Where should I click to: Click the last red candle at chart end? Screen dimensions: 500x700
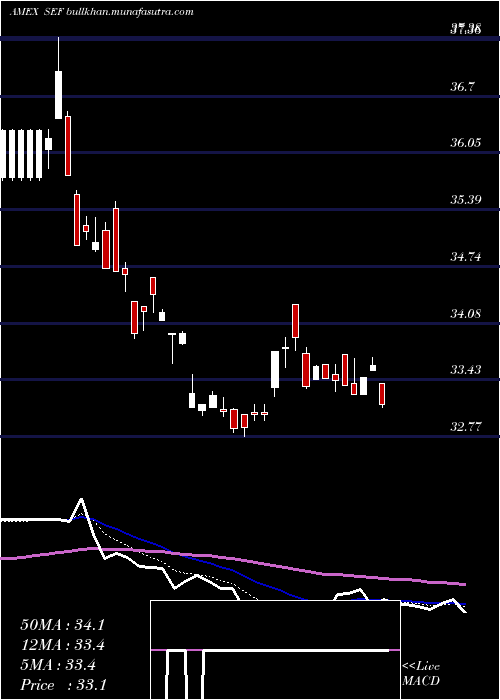click(382, 394)
